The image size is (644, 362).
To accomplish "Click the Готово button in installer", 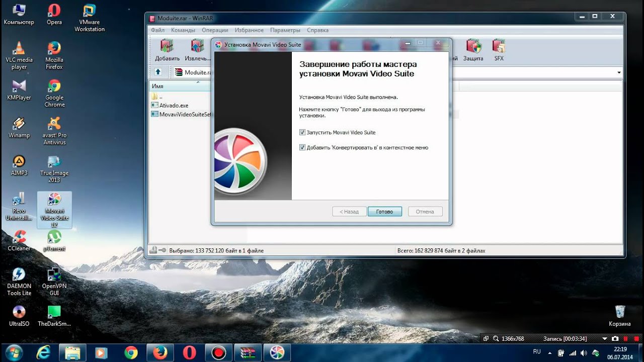I will (x=384, y=212).
